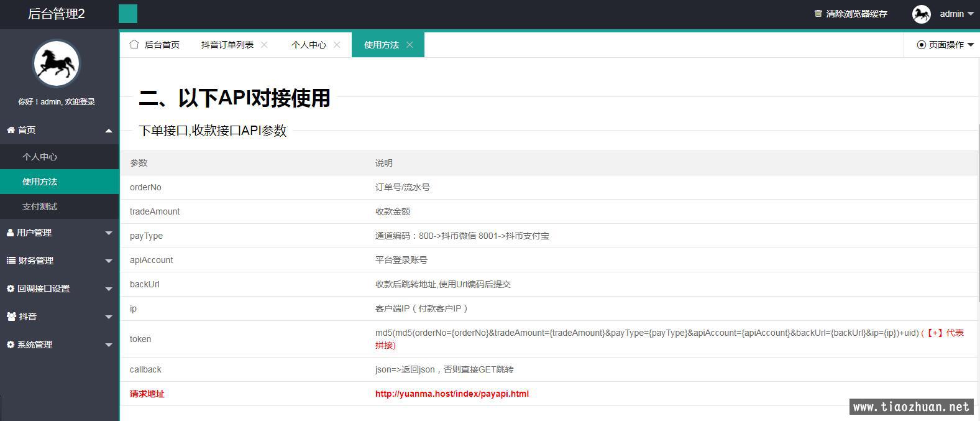Click the large horse logo in sidebar
980x421 pixels.
[56, 63]
